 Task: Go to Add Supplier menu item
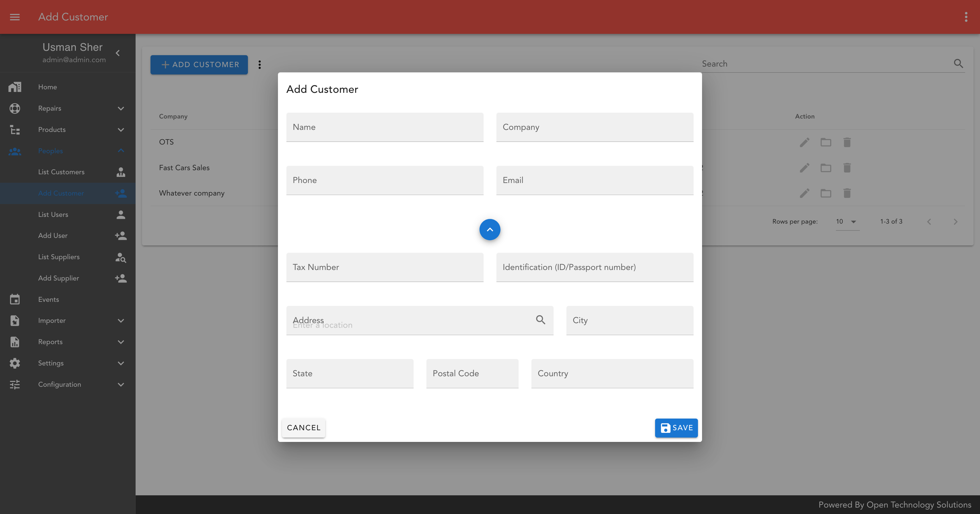[x=59, y=278]
